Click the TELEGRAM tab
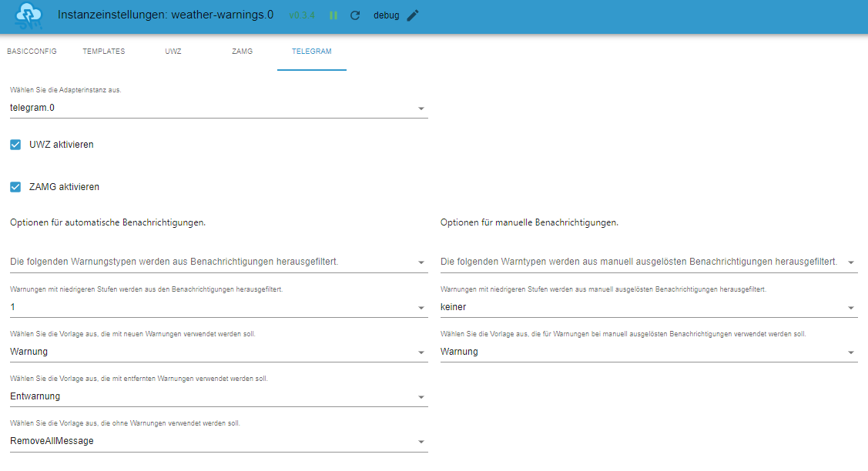 pyautogui.click(x=311, y=52)
